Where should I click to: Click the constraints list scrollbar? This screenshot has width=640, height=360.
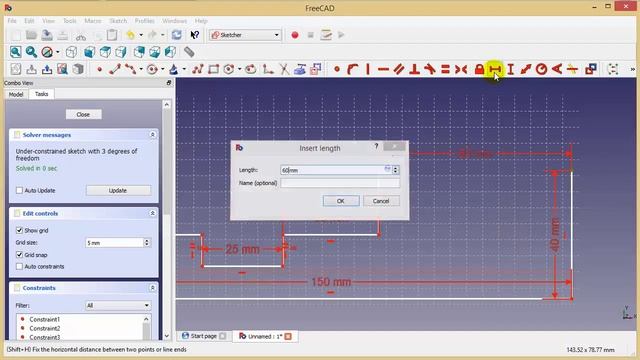(146, 327)
